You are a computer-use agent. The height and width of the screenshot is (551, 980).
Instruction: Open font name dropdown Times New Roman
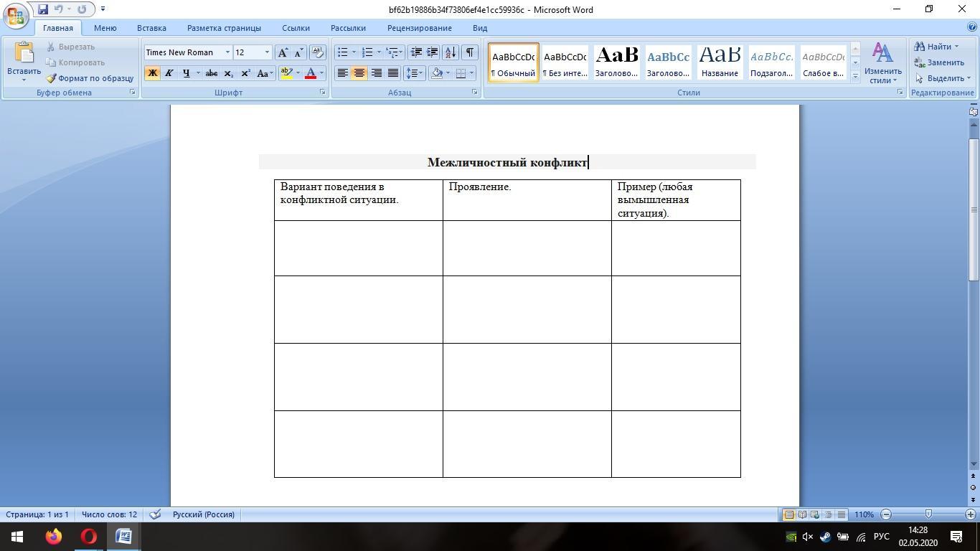click(x=227, y=52)
